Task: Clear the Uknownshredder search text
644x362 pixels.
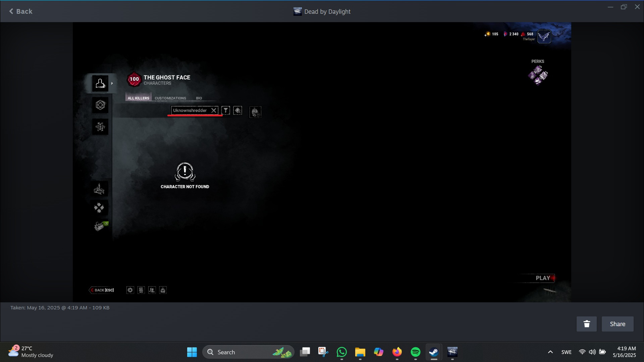Action: [214, 110]
